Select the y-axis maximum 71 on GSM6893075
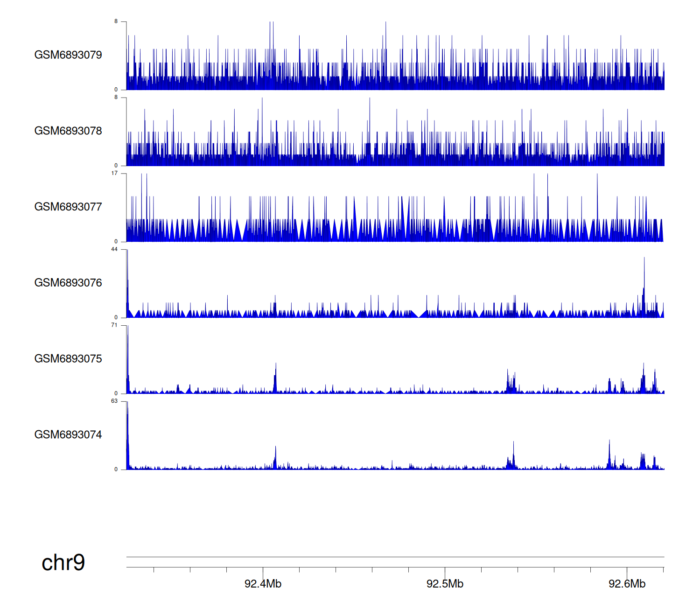 pos(114,325)
